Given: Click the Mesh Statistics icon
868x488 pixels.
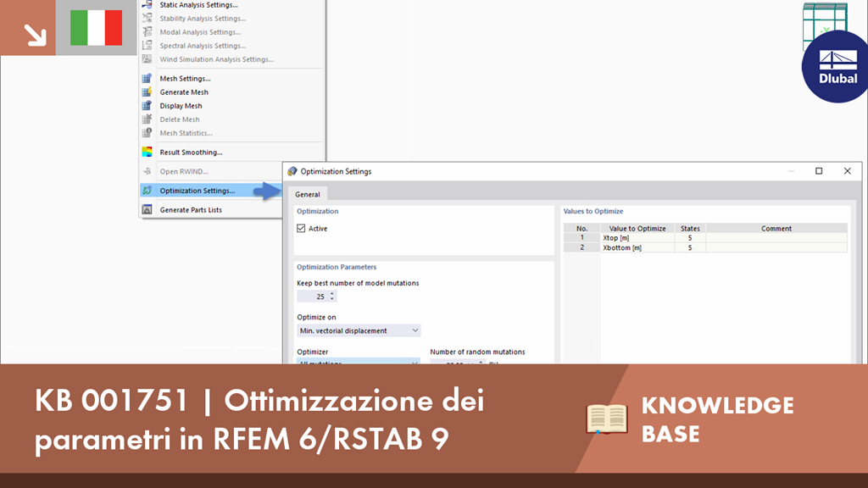Looking at the screenshot, I should click(x=147, y=133).
